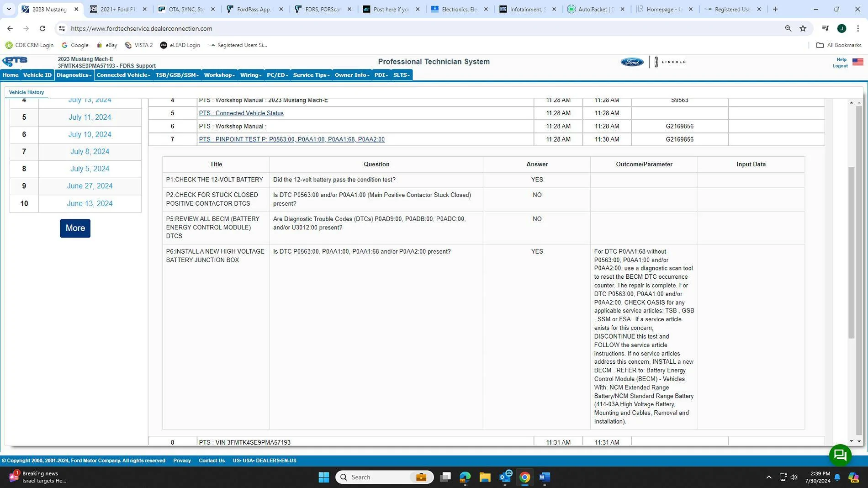868x488 pixels.
Task: Open the tab search dropdown arrow
Action: pyautogui.click(x=9, y=9)
